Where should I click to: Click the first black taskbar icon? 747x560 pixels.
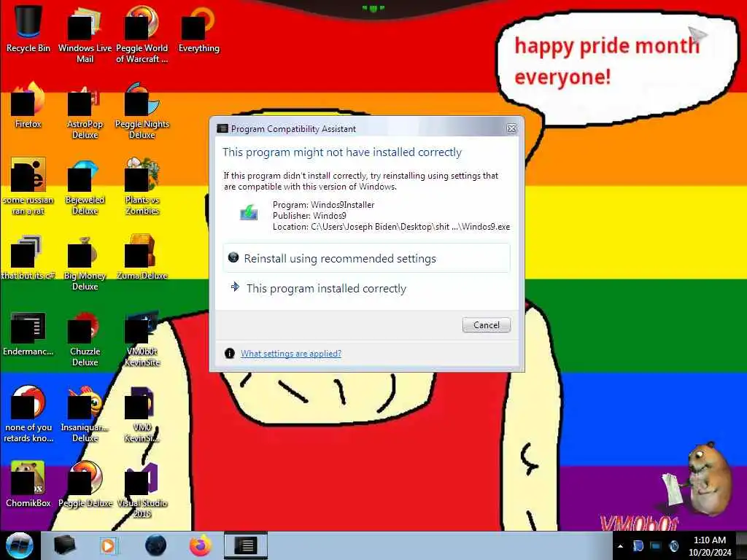point(65,545)
